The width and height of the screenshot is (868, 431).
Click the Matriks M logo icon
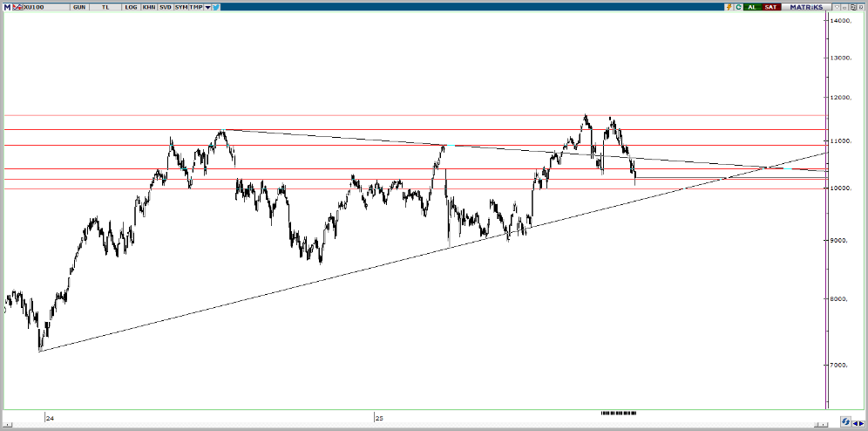(6, 6)
